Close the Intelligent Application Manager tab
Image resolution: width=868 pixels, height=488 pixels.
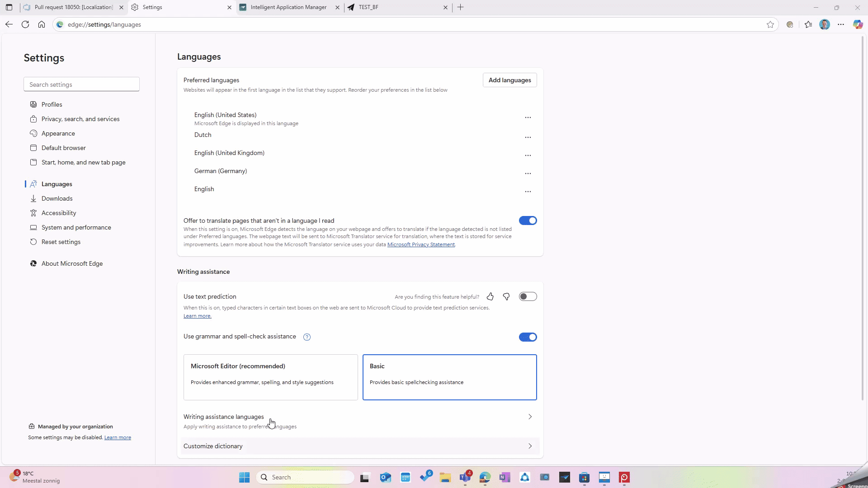(x=337, y=7)
